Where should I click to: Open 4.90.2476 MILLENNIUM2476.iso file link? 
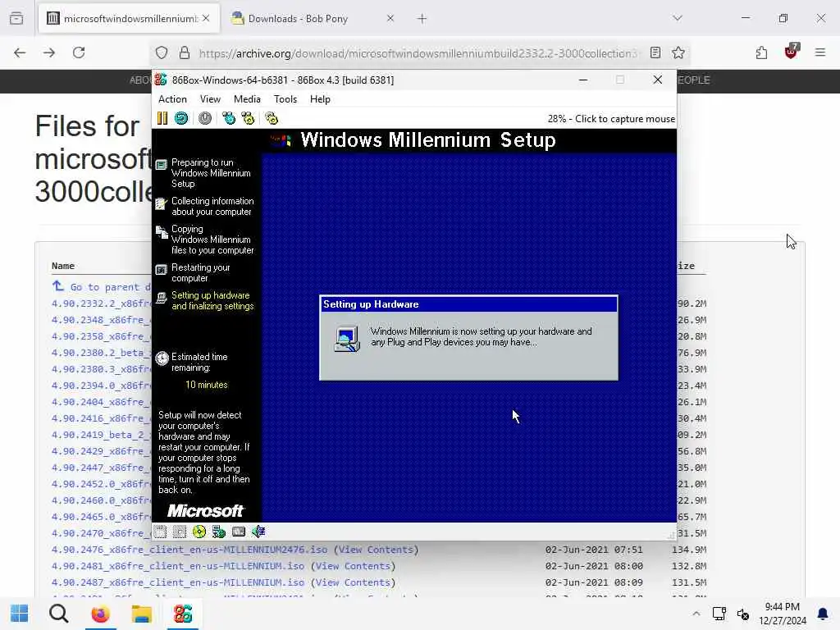(x=189, y=550)
